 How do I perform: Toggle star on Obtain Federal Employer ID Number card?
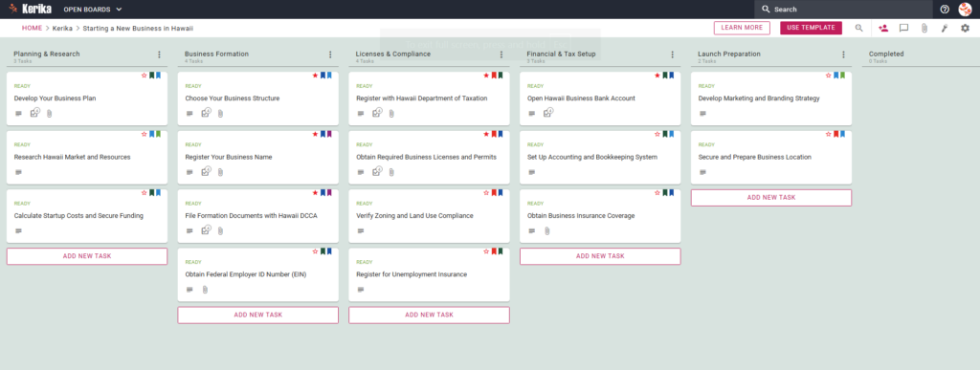315,251
